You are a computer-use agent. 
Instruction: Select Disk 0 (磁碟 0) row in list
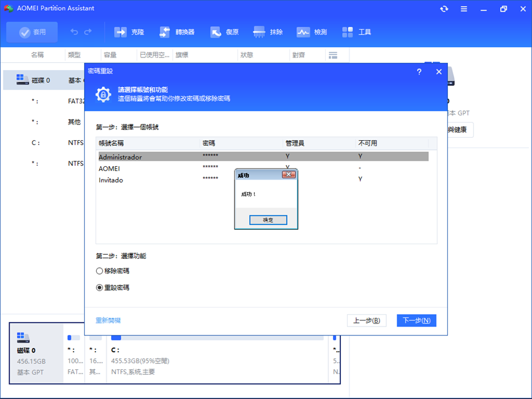(x=44, y=80)
